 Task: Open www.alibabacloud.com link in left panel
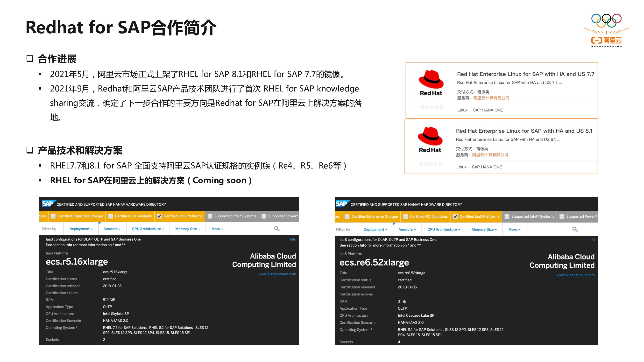tap(277, 274)
